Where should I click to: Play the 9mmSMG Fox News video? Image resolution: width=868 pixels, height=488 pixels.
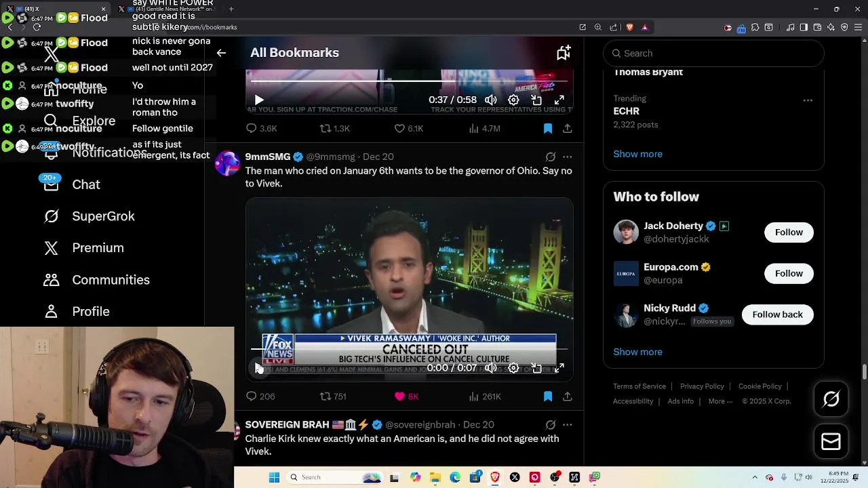[259, 368]
